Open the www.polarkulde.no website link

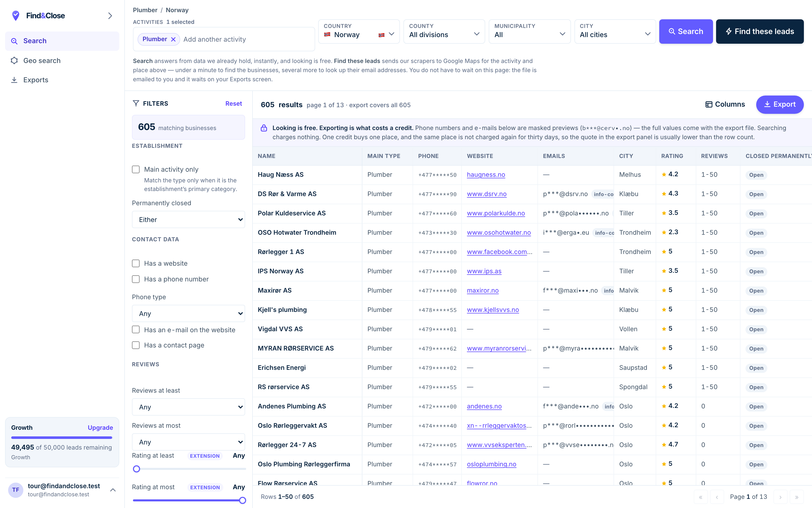tap(496, 213)
